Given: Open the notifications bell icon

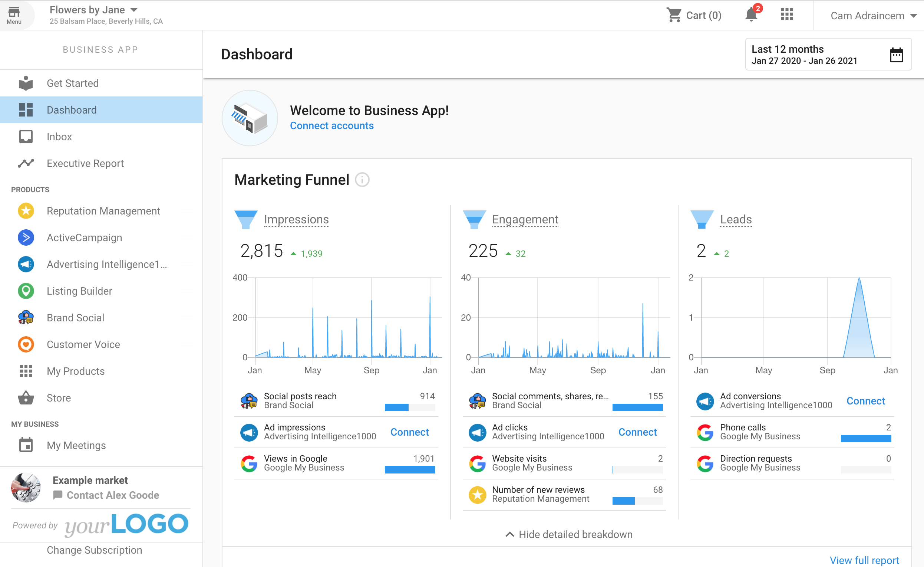Looking at the screenshot, I should 751,14.
